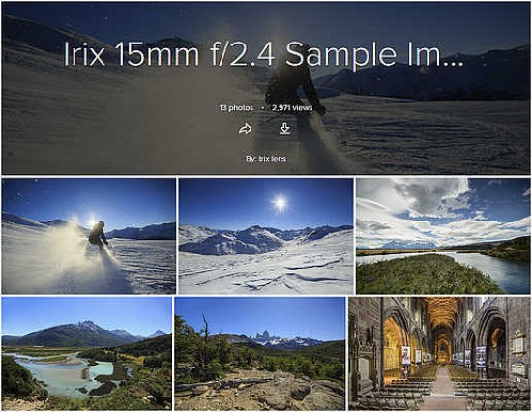This screenshot has width=532, height=412.
Task: Click the 2,971 views text
Action: [292, 108]
